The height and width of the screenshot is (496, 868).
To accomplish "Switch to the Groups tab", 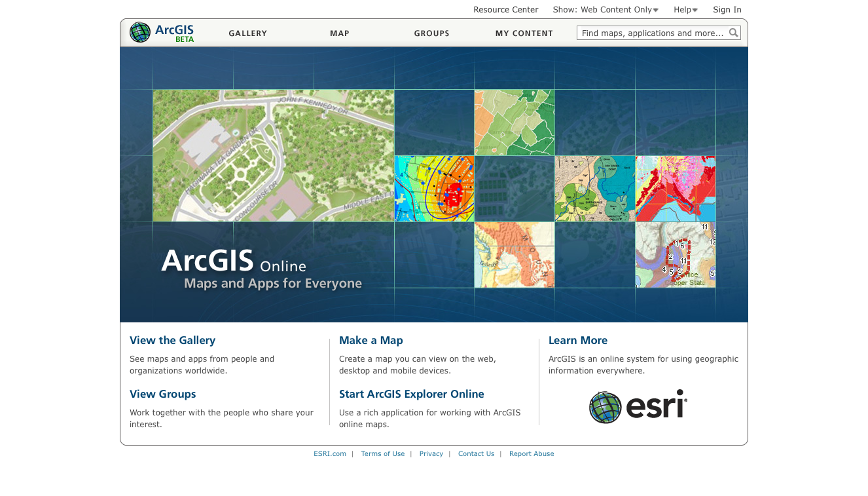I will (431, 33).
